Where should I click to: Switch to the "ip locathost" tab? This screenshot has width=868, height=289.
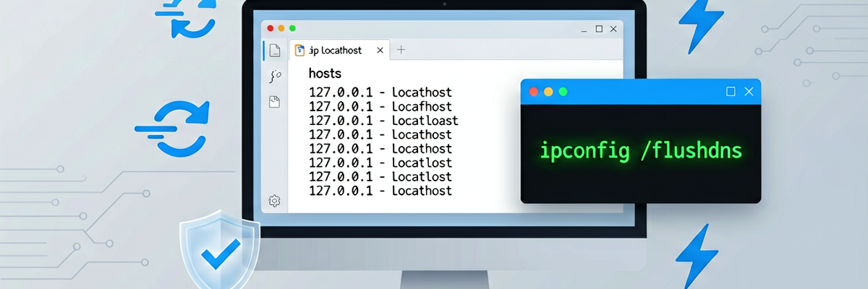coord(340,50)
